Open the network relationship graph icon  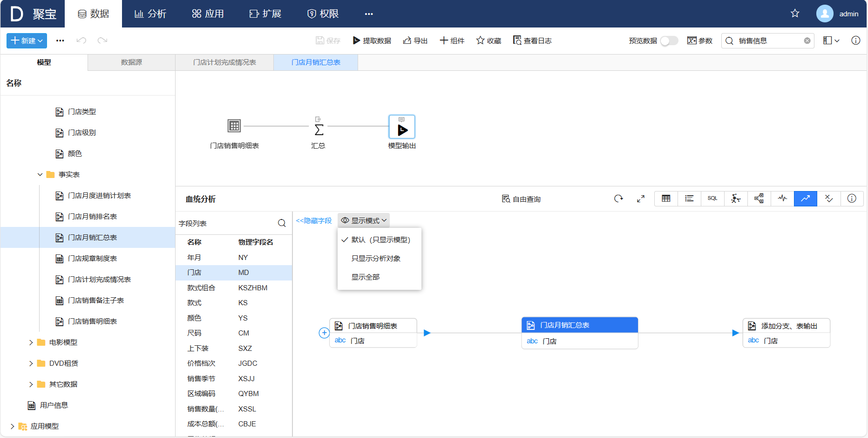pyautogui.click(x=736, y=198)
